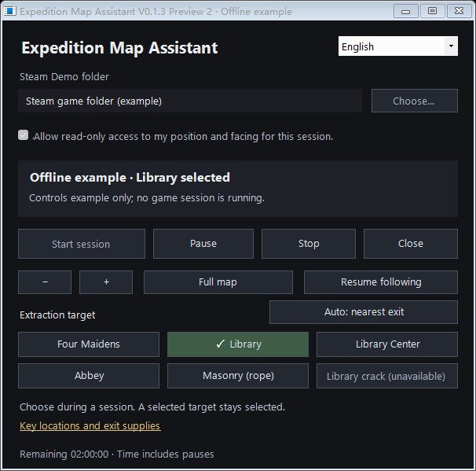Image resolution: width=476 pixels, height=471 pixels.
Task: Click Library crack (unavailable) target
Action: pos(387,376)
